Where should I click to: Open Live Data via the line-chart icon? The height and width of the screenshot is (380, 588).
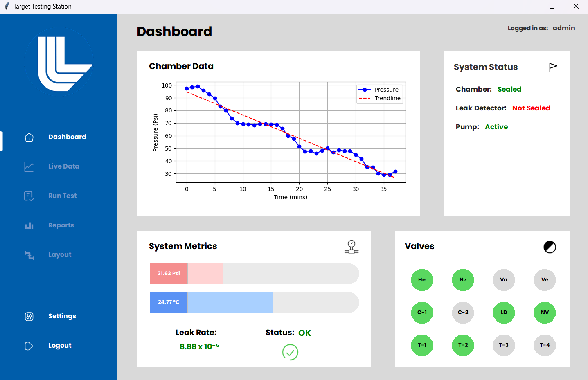click(x=29, y=166)
